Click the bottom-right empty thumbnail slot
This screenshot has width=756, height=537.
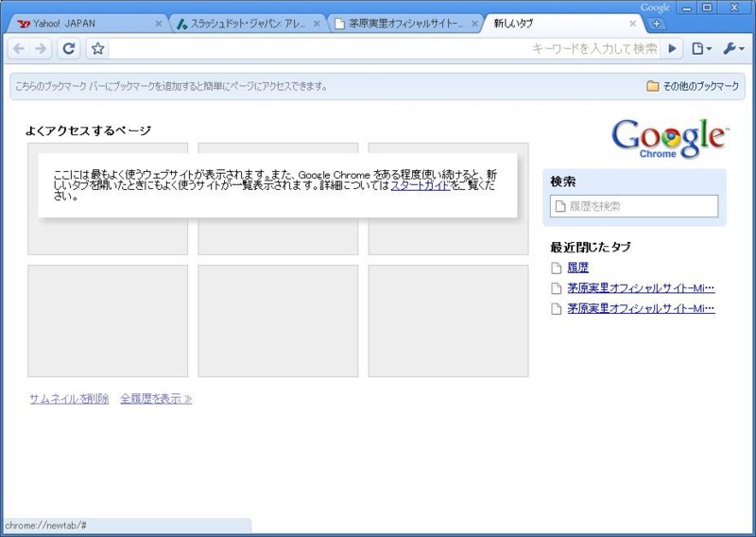tap(448, 320)
